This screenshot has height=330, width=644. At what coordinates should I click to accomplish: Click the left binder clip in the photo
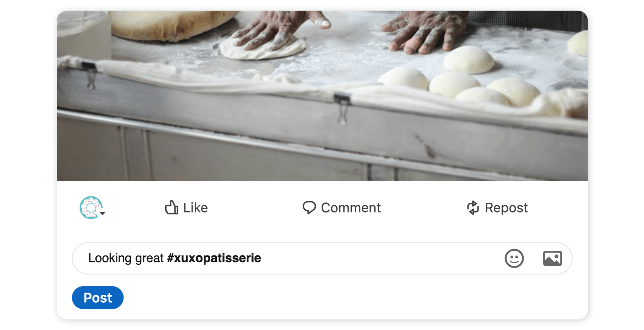point(91,74)
